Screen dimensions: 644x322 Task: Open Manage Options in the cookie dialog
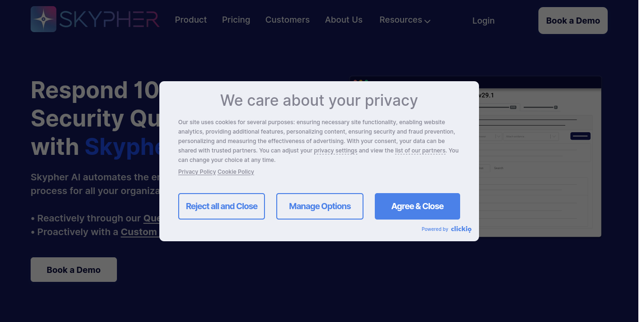320,206
